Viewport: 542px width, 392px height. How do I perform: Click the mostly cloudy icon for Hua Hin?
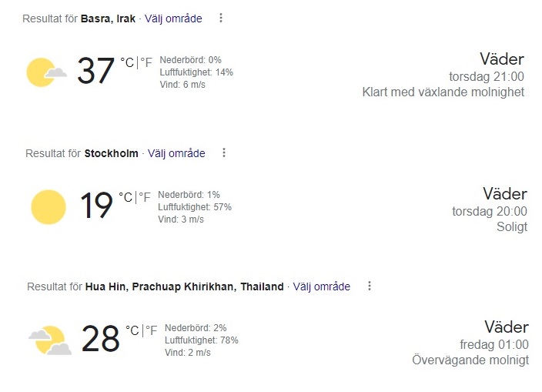pos(50,340)
